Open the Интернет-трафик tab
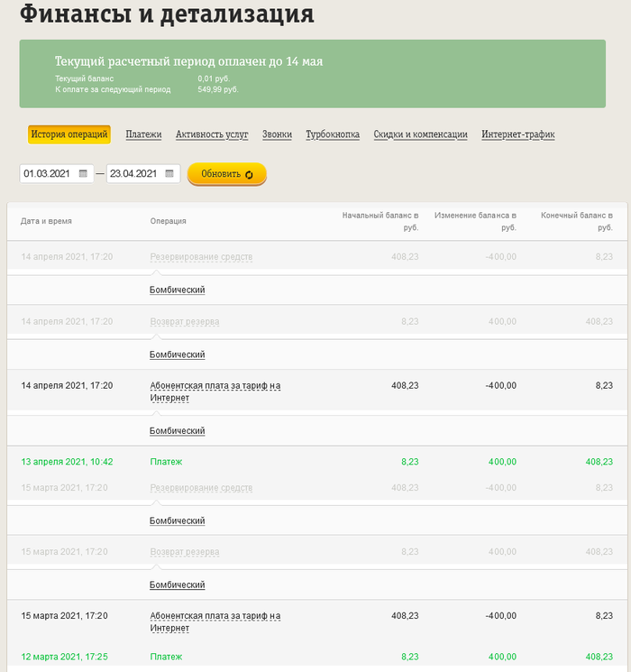 tap(517, 134)
